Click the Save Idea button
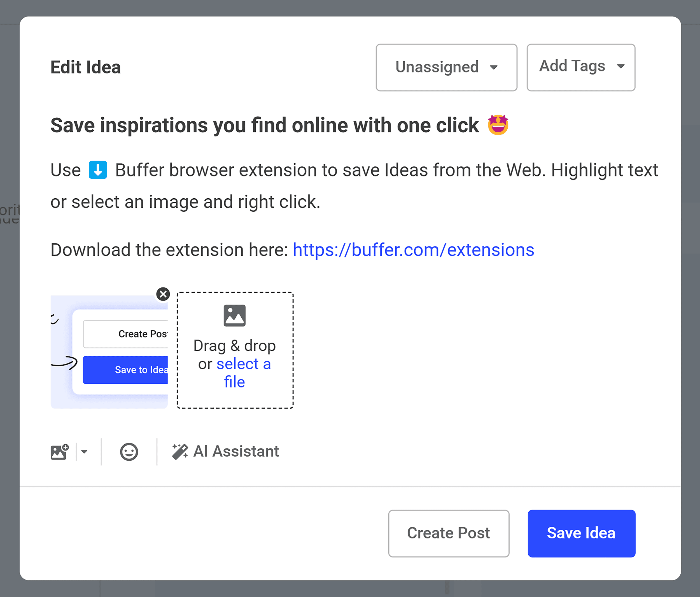Image resolution: width=700 pixels, height=597 pixels. [x=581, y=533]
